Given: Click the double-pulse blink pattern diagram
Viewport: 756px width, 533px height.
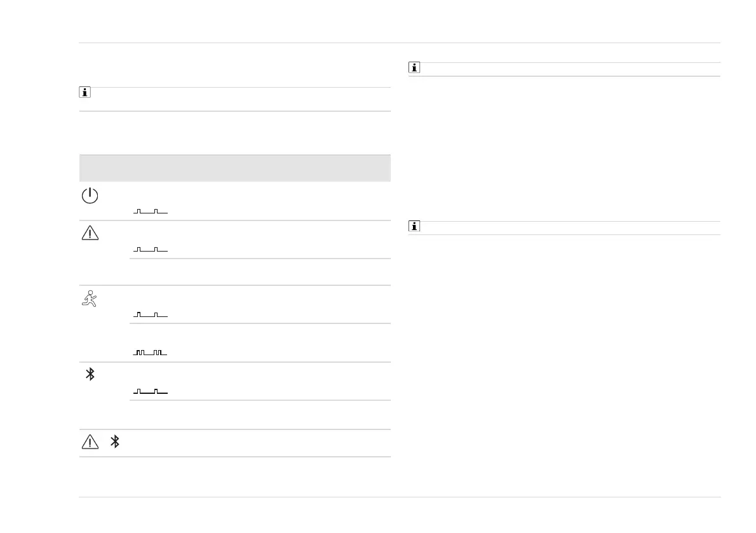Looking at the screenshot, I should point(151,352).
